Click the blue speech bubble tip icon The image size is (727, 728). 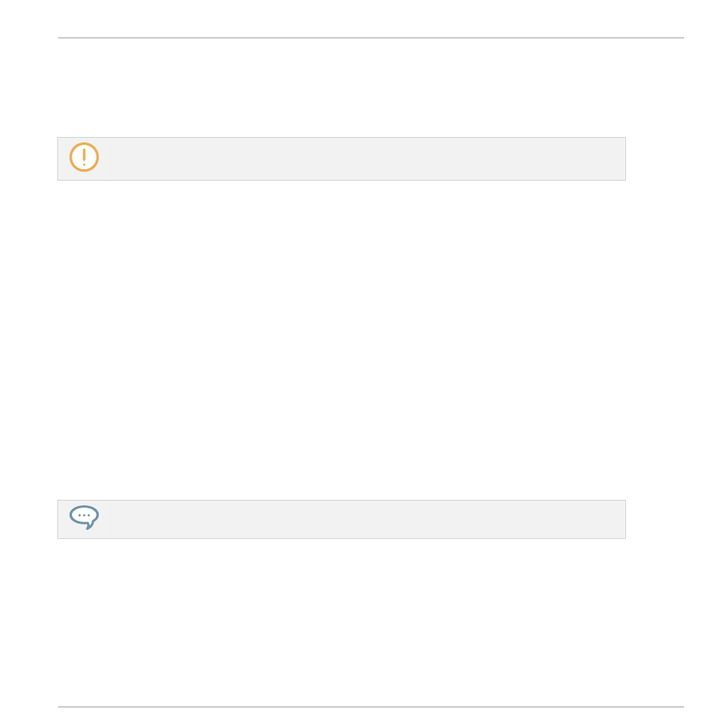pos(84,517)
